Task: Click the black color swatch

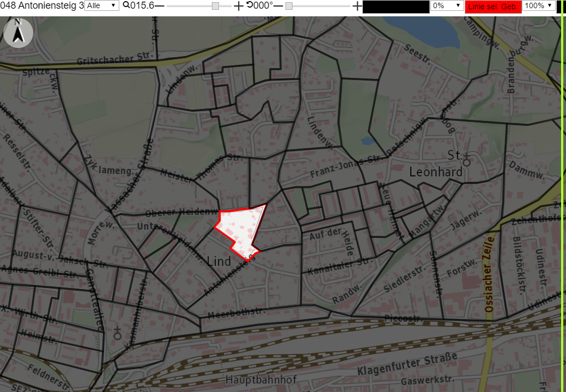Action: (396, 7)
